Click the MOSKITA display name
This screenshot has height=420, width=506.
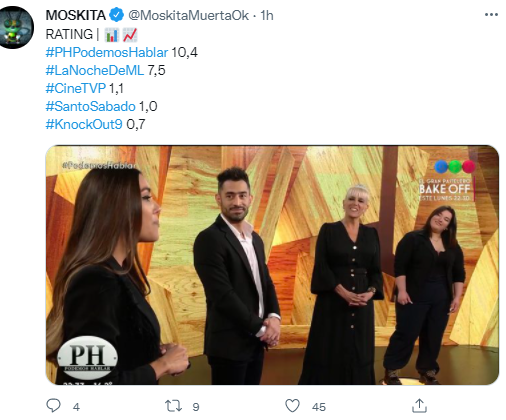(x=76, y=15)
